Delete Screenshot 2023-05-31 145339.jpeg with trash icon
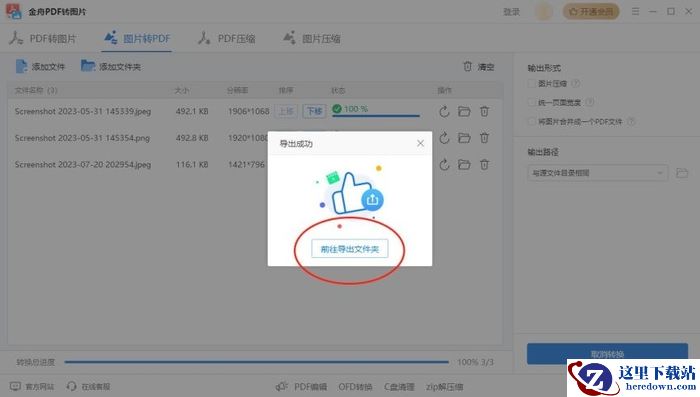The width and height of the screenshot is (700, 397). pyautogui.click(x=484, y=111)
